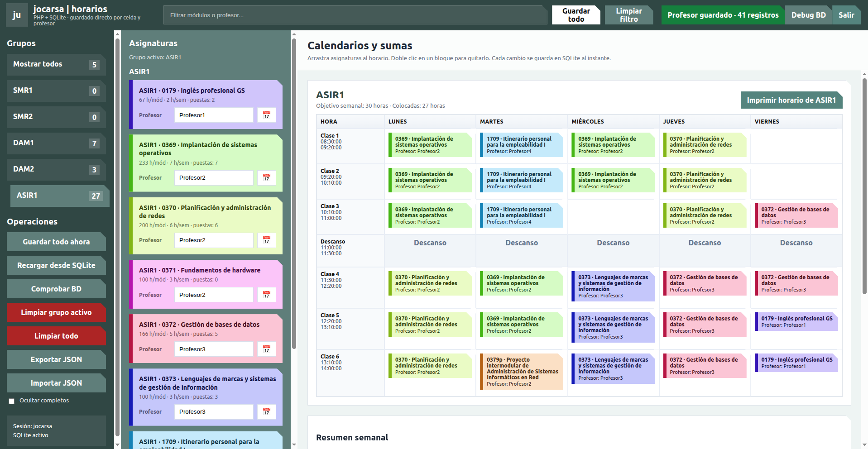The image size is (868, 449).
Task: Click Importar JSON
Action: coord(56,383)
